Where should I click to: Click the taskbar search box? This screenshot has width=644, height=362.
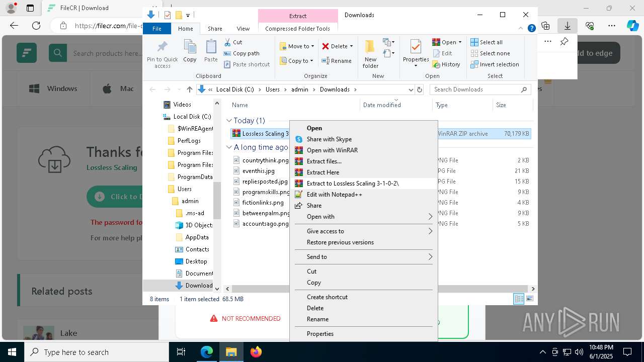click(97, 352)
